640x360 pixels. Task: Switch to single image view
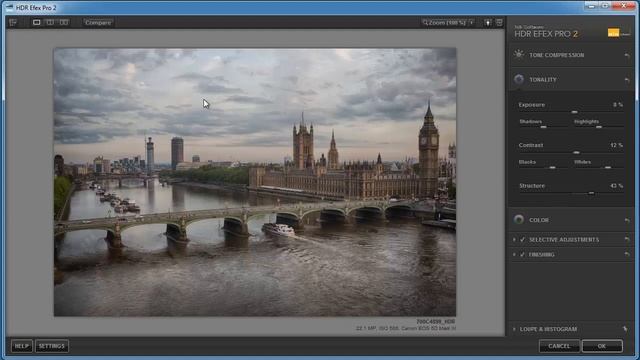36,22
